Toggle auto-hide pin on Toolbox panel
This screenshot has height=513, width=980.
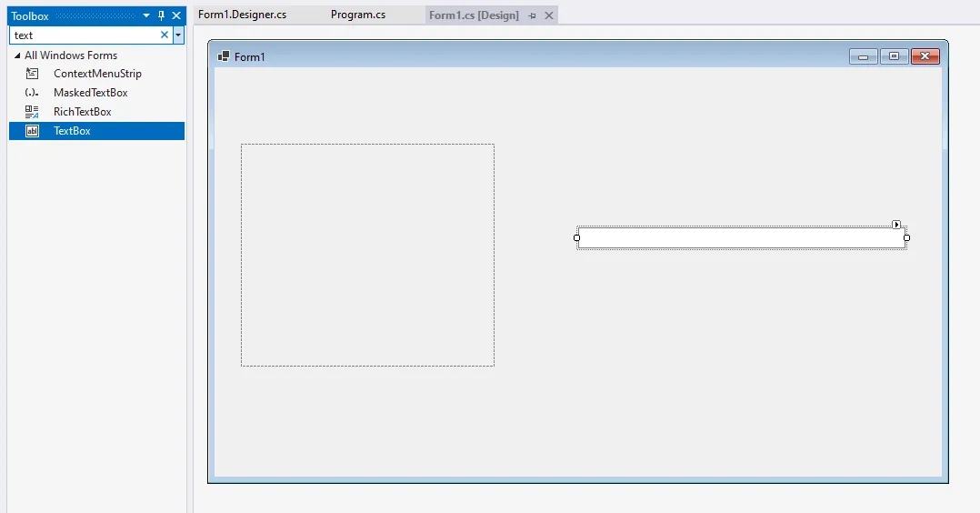click(x=162, y=15)
